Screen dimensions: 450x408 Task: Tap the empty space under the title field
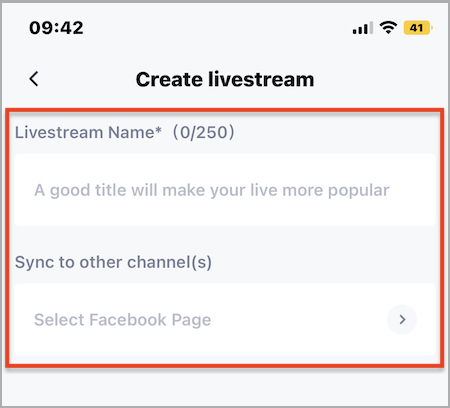point(225,239)
